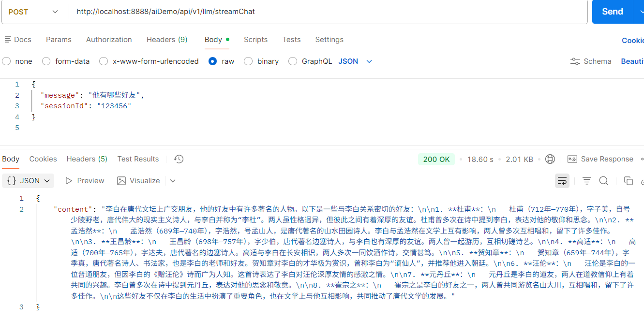Open the Schema view
The height and width of the screenshot is (320, 644).
pos(590,61)
